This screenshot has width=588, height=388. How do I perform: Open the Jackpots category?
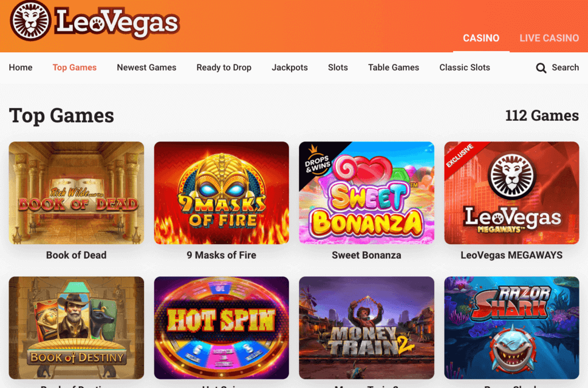(x=289, y=68)
